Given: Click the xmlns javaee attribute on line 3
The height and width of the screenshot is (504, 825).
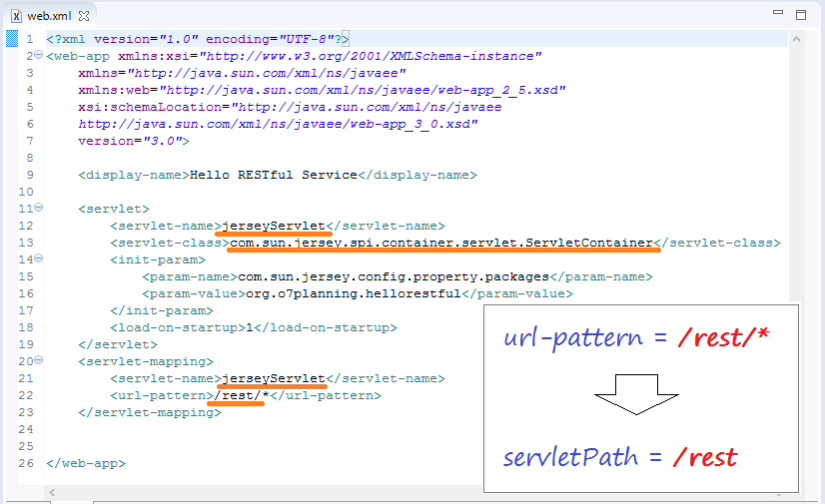Looking at the screenshot, I should click(242, 73).
